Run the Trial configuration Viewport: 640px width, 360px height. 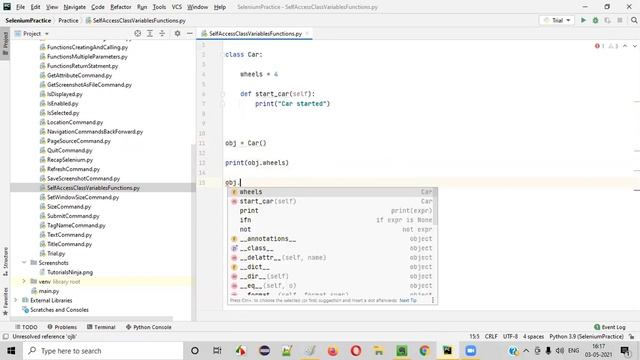(x=583, y=20)
